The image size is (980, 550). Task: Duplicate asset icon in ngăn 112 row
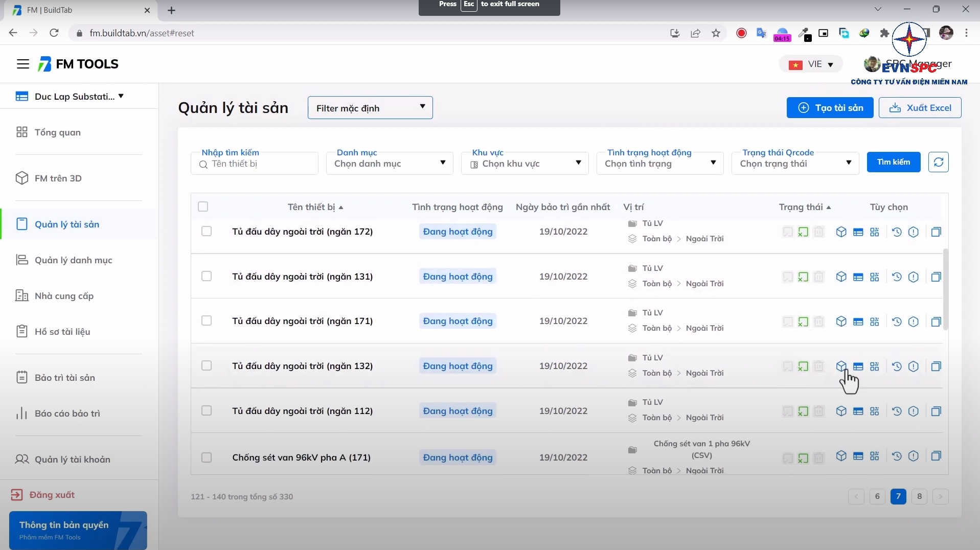coord(936,411)
